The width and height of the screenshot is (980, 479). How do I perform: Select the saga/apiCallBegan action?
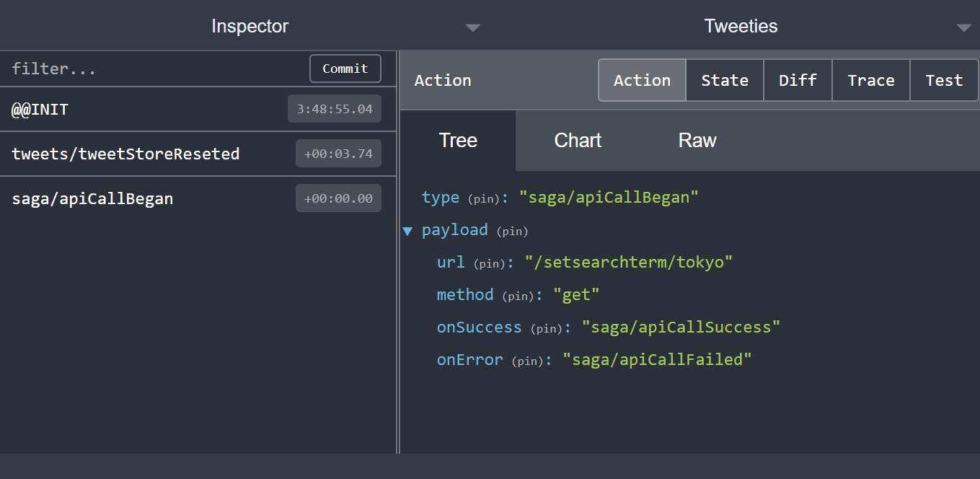click(92, 198)
